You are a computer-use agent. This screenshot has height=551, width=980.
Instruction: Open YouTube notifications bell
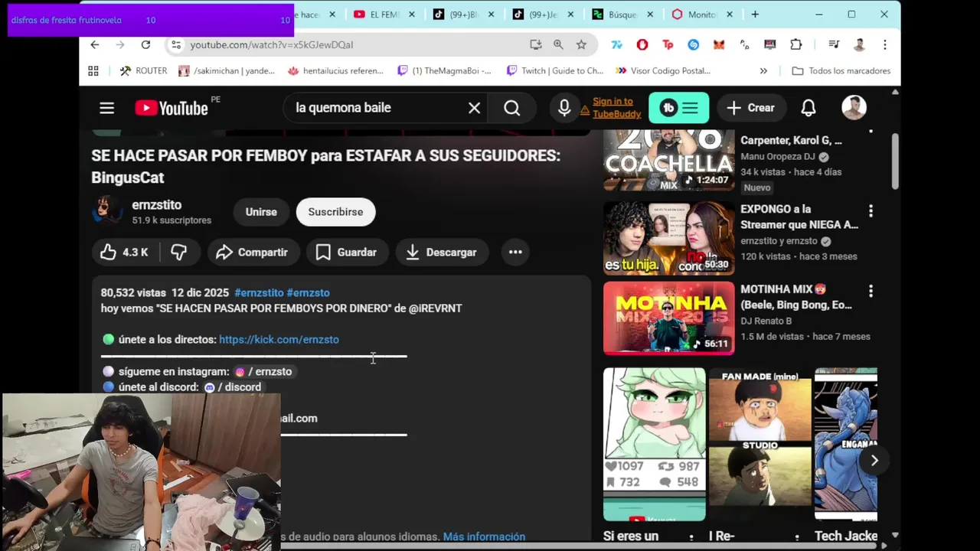coord(808,108)
